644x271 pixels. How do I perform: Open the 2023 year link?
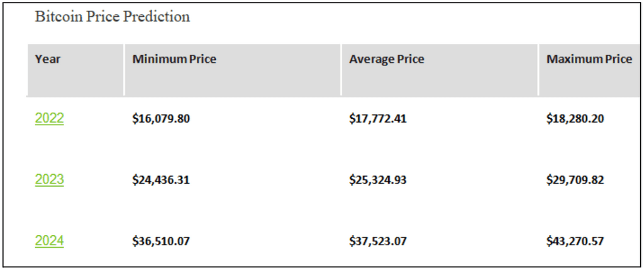[x=49, y=179]
